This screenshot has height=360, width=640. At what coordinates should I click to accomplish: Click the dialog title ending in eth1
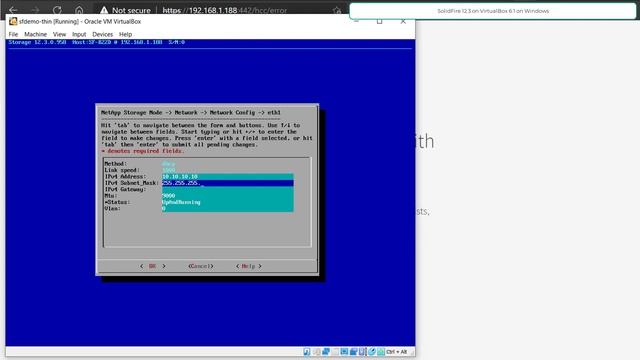[191, 112]
